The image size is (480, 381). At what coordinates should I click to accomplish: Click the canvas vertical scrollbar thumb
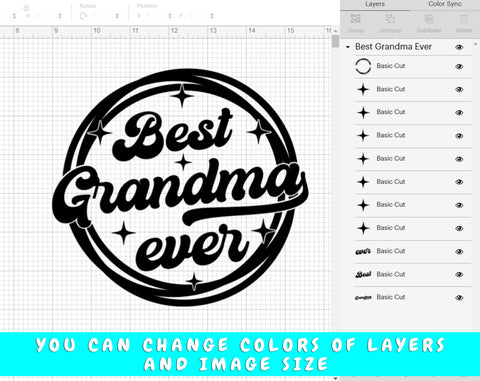click(x=336, y=42)
